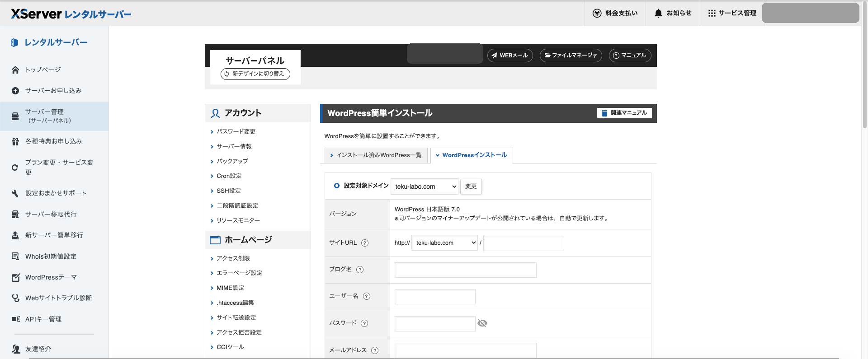Select the WordPressインストール tab

pos(472,155)
